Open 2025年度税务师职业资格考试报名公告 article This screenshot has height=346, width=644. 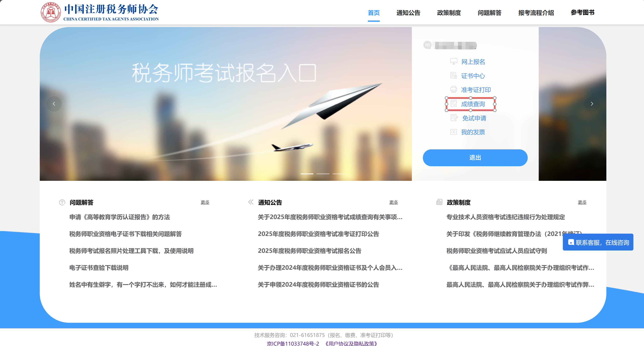tap(310, 251)
